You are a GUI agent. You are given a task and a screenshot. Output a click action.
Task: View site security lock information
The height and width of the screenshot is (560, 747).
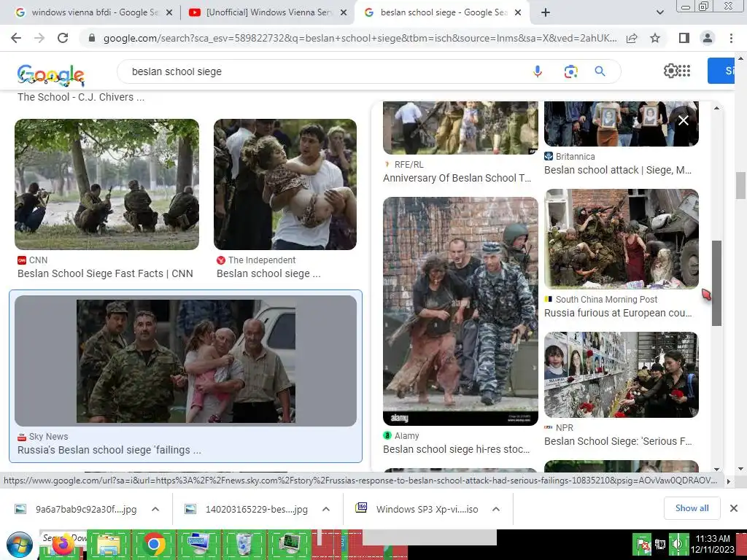tap(92, 38)
